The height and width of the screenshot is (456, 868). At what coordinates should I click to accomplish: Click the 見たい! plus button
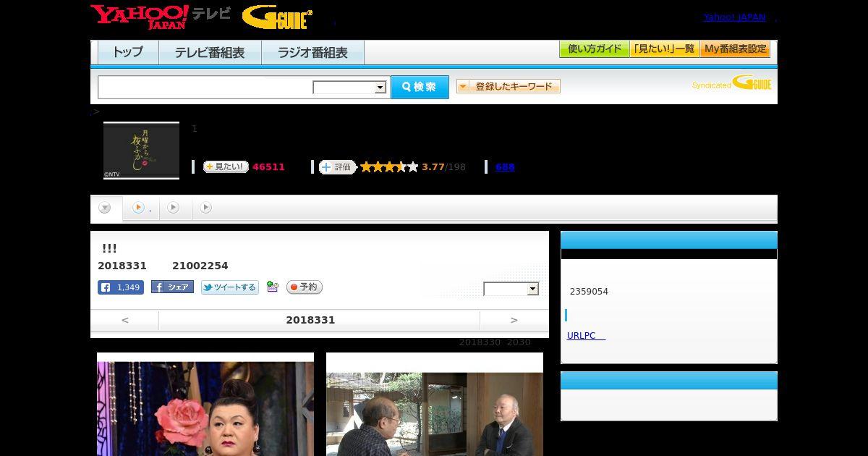click(x=226, y=167)
